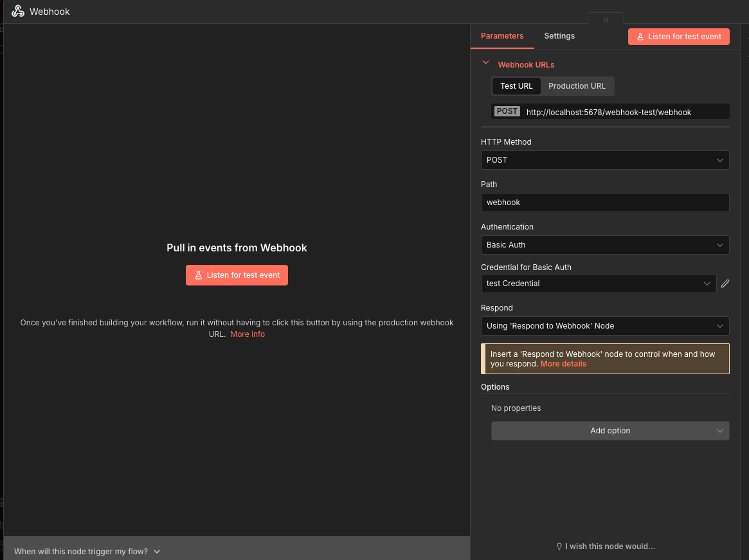This screenshot has width=749, height=560.
Task: Click the pencil icon to edit credential
Action: click(x=725, y=284)
